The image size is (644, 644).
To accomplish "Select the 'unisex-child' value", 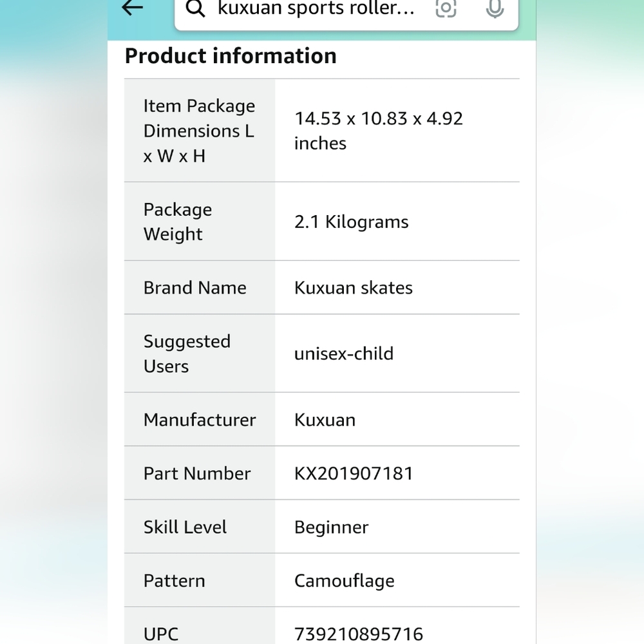I will point(344,354).
